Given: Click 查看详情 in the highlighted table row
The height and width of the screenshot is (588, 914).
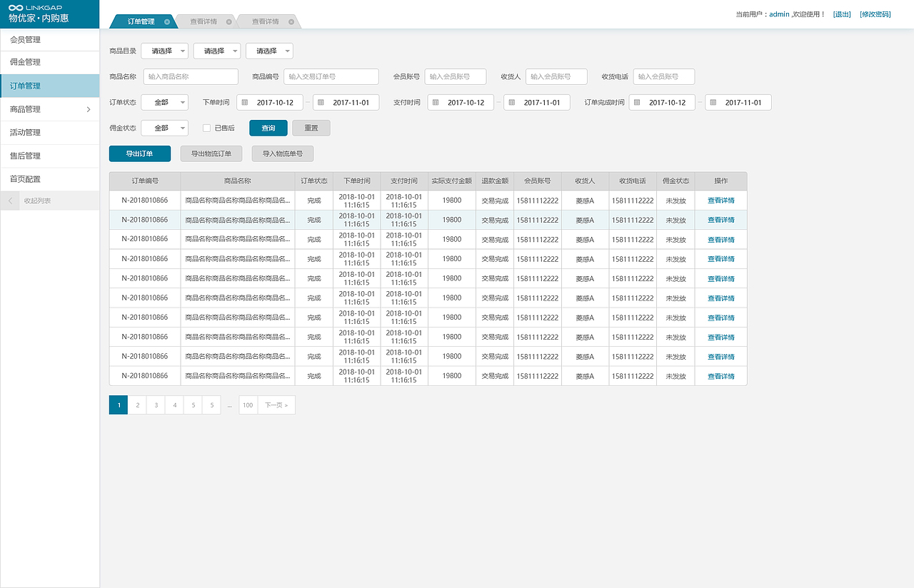Looking at the screenshot, I should pyautogui.click(x=721, y=220).
